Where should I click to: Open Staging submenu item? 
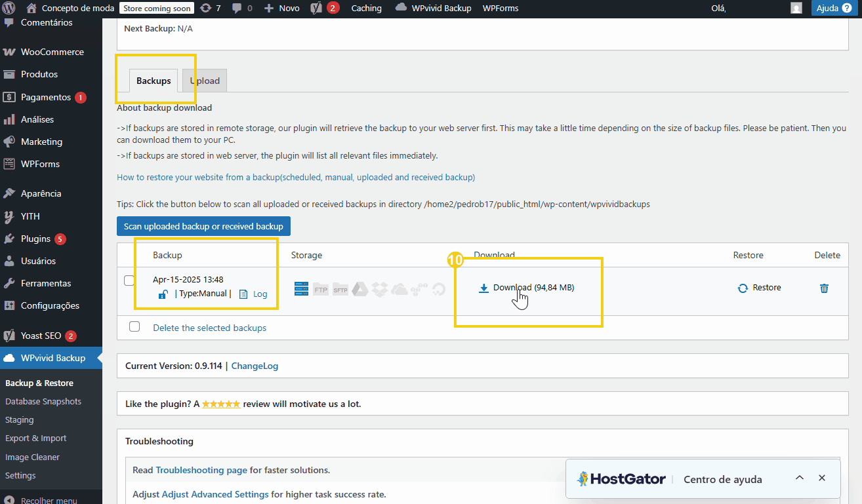pos(20,419)
